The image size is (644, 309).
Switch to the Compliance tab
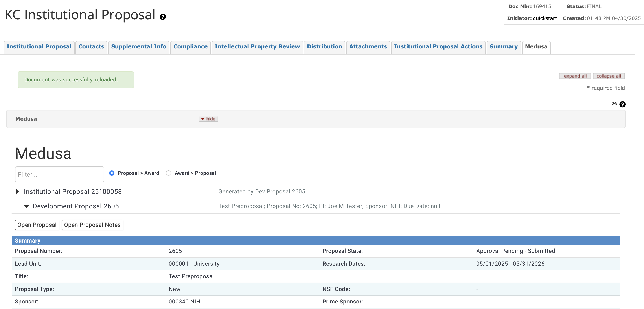coord(190,47)
